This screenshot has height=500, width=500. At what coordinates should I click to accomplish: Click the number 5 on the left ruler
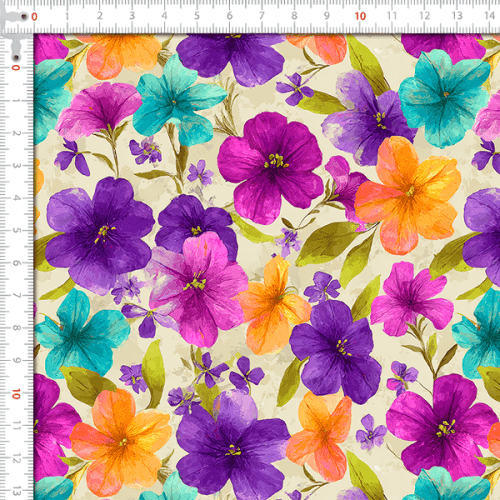click(x=16, y=230)
